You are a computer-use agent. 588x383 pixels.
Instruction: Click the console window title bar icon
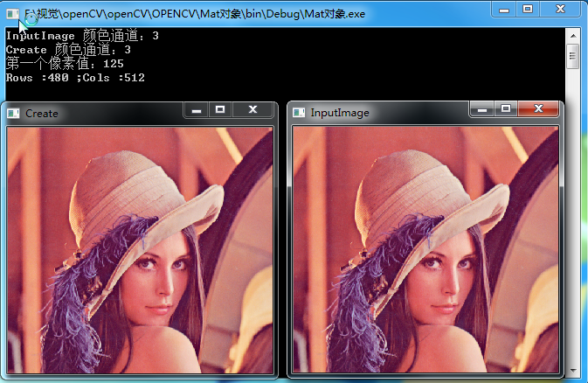tap(12, 14)
